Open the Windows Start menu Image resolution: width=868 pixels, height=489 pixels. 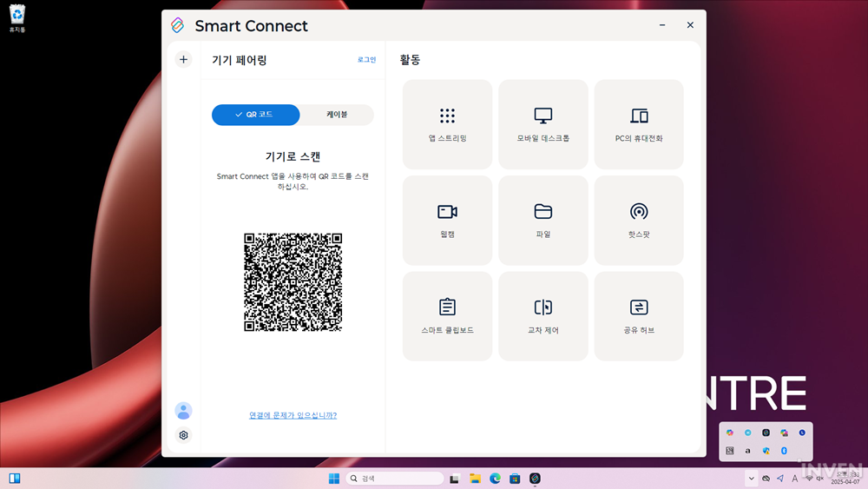pos(334,479)
